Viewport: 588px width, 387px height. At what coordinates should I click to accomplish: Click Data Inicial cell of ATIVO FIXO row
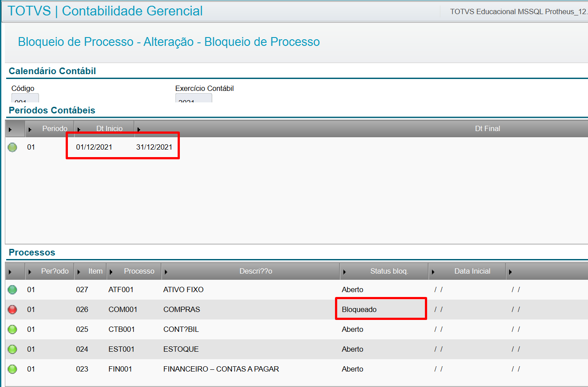click(x=467, y=290)
